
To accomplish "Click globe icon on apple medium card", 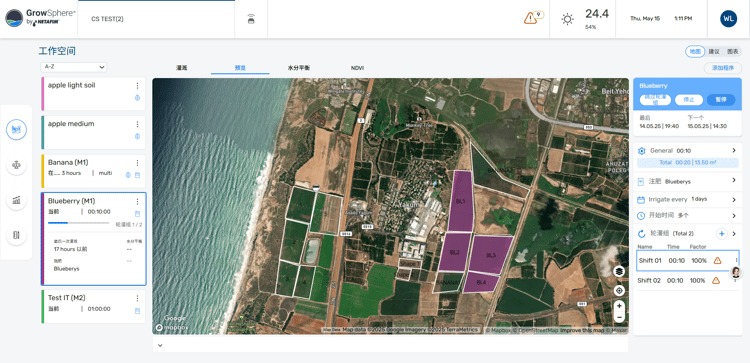I will point(137,136).
